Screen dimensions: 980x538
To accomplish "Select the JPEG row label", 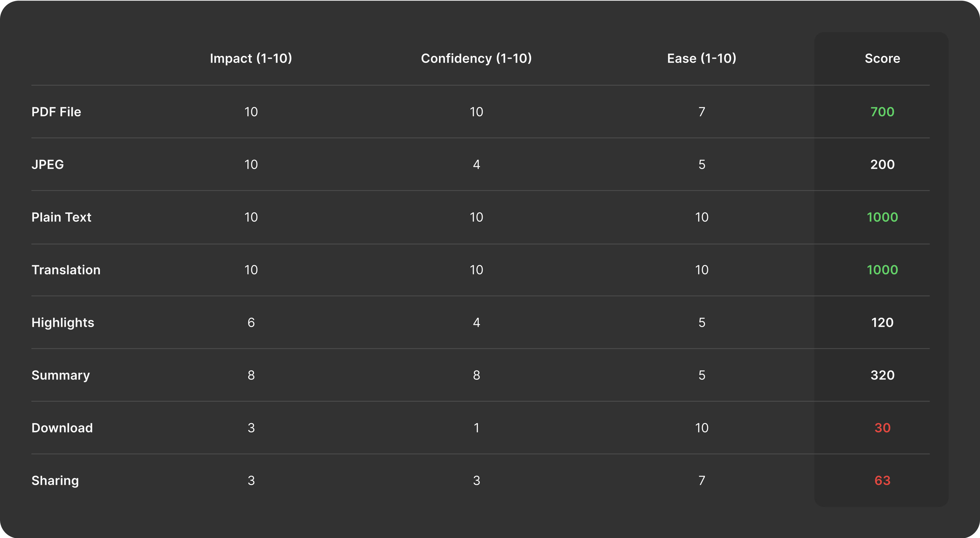I will (48, 165).
